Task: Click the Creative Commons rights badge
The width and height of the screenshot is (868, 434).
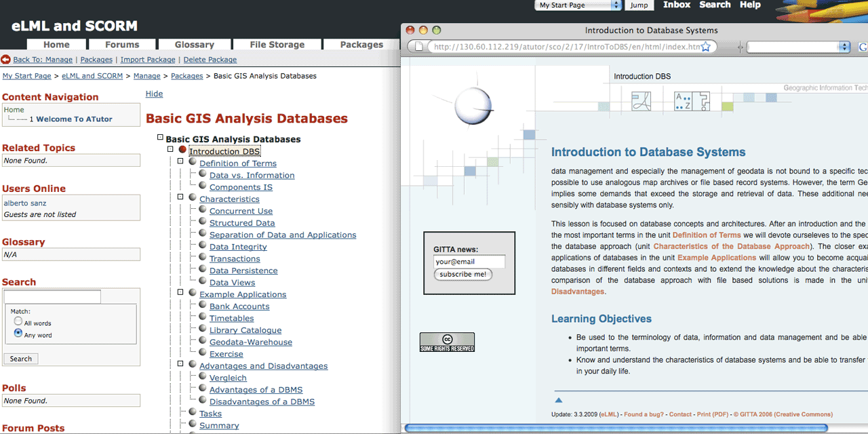Action: pos(447,342)
